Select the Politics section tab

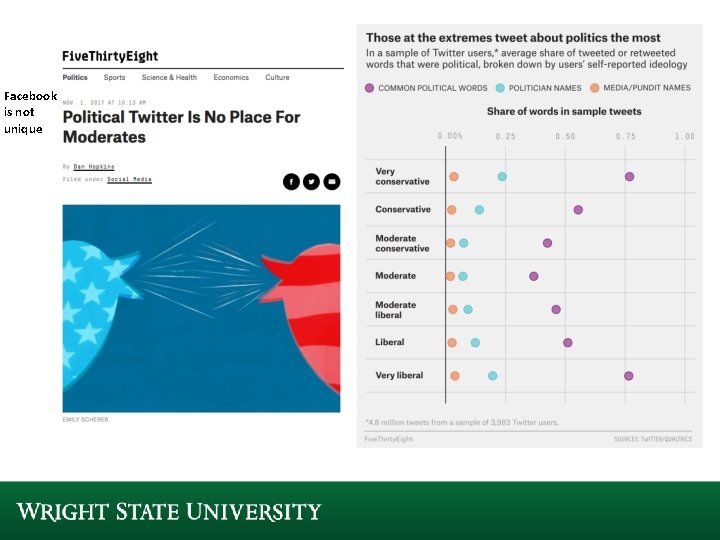(75, 77)
